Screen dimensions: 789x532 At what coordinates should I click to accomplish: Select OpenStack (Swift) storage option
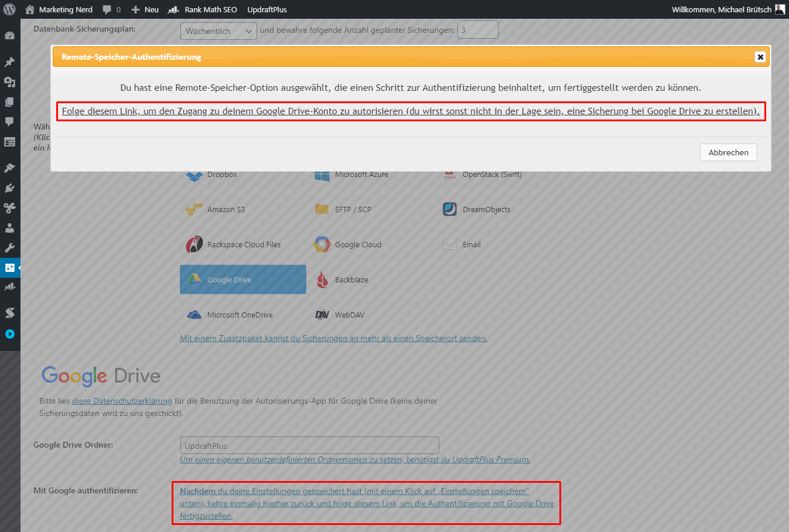(x=482, y=175)
